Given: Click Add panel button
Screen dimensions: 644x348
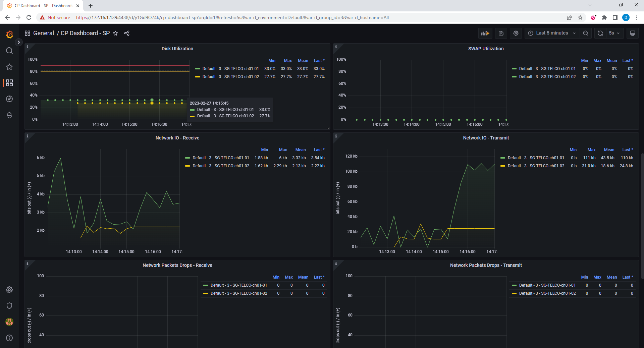Looking at the screenshot, I should (485, 33).
